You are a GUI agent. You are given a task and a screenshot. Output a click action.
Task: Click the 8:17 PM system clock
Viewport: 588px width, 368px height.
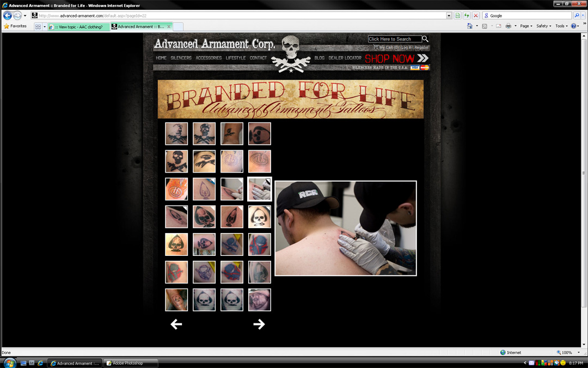[576, 363]
